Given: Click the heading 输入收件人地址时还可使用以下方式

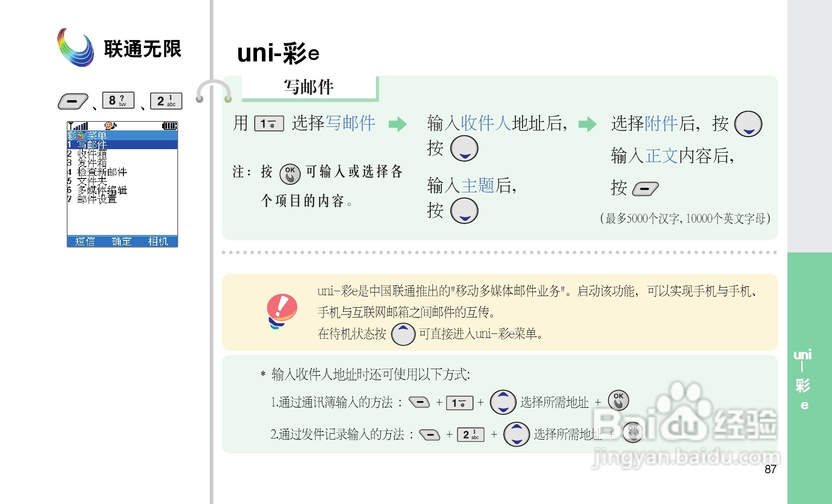Looking at the screenshot, I should [x=370, y=374].
